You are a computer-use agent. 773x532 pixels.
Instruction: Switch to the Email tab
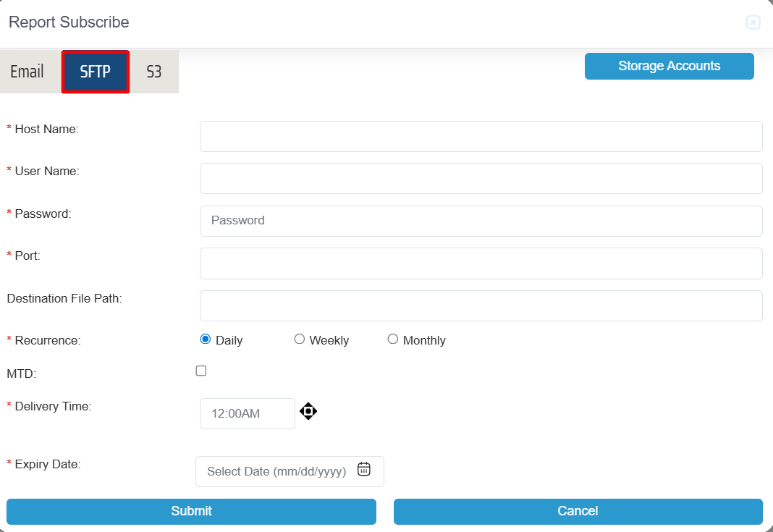(x=28, y=72)
